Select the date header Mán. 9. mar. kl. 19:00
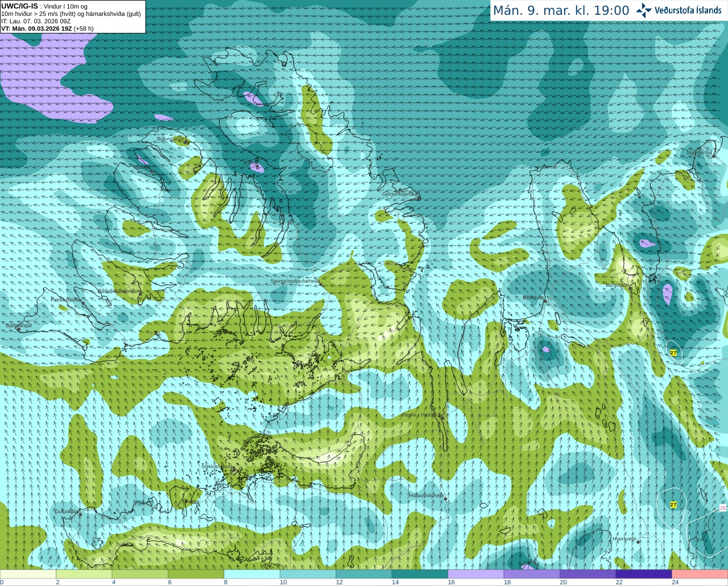 tap(561, 11)
